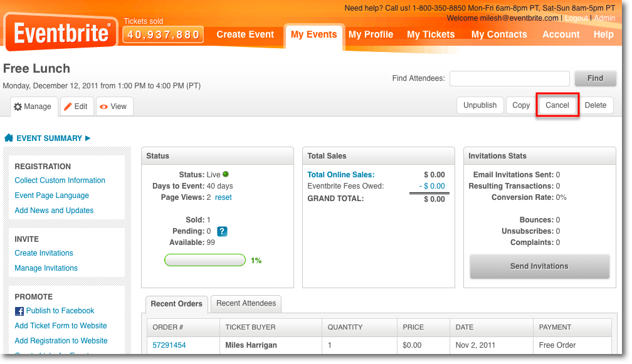Open order number 57291454
The width and height of the screenshot is (632, 364).
169,345
